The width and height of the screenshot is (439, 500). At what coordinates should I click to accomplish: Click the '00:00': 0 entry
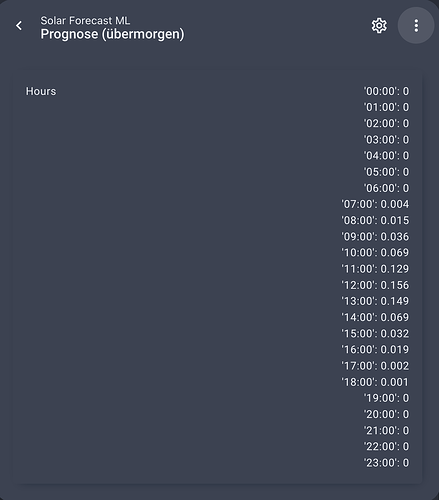point(386,91)
